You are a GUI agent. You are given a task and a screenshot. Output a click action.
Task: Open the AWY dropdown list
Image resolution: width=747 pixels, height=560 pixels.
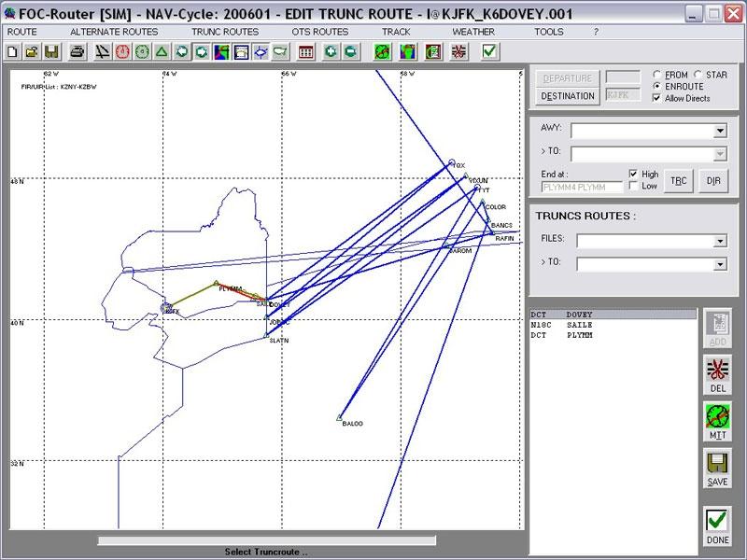click(x=719, y=132)
